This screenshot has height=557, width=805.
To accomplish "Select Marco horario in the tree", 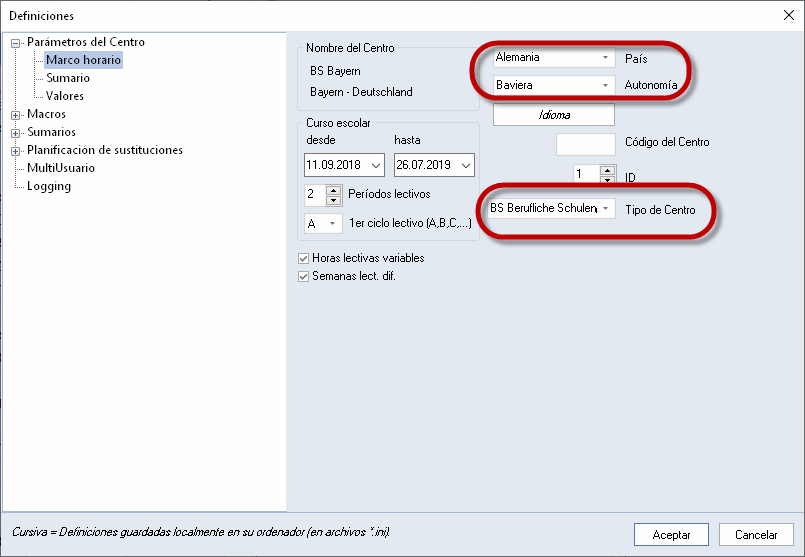I will pyautogui.click(x=83, y=60).
